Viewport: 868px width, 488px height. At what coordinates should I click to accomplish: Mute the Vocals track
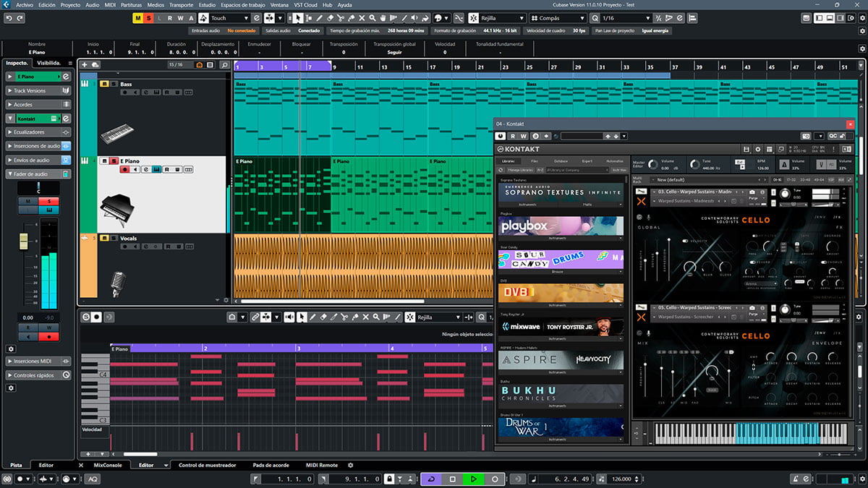tap(103, 238)
